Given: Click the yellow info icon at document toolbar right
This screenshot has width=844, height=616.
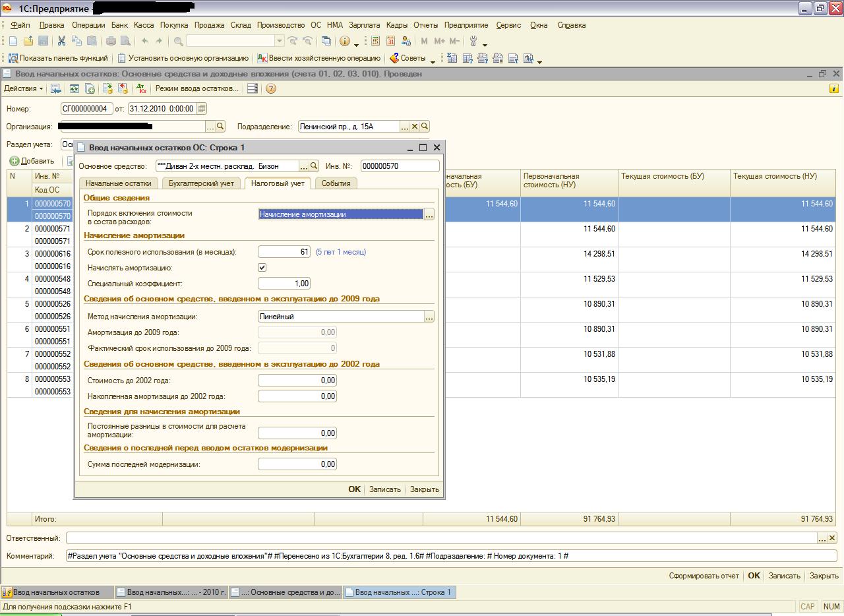Looking at the screenshot, I should click(x=834, y=88).
